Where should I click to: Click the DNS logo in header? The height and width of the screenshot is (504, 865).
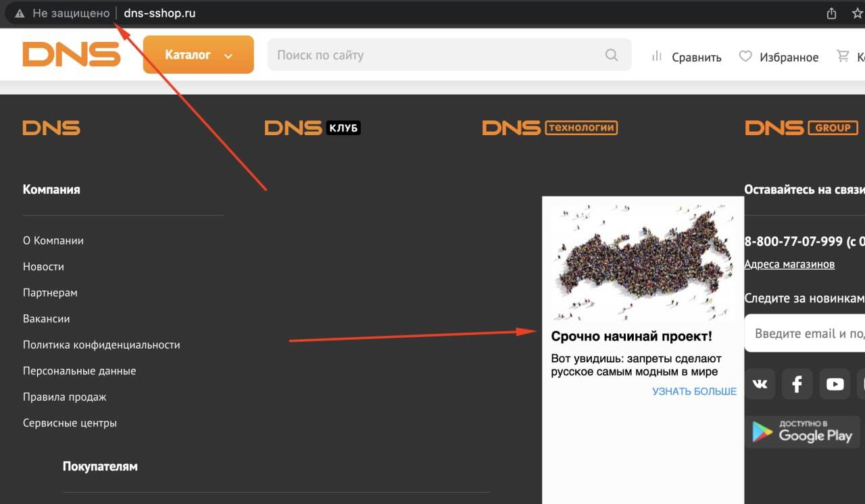71,55
